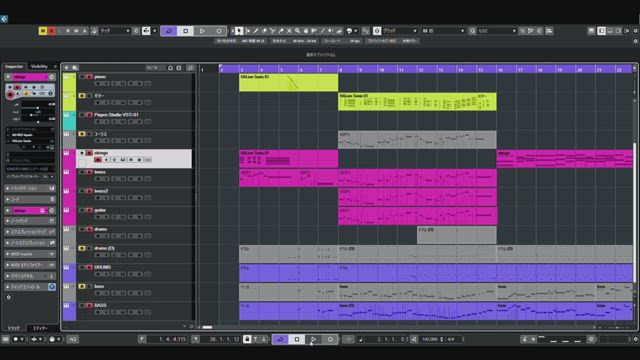This screenshot has height=360, width=640.
Task: Toggle the Snap on/off icon
Action: [377, 31]
